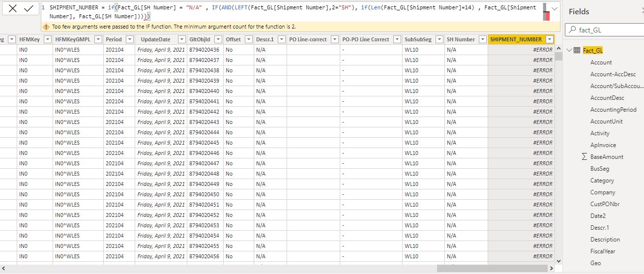Open SH Number column filter dropdown

pyautogui.click(x=483, y=39)
